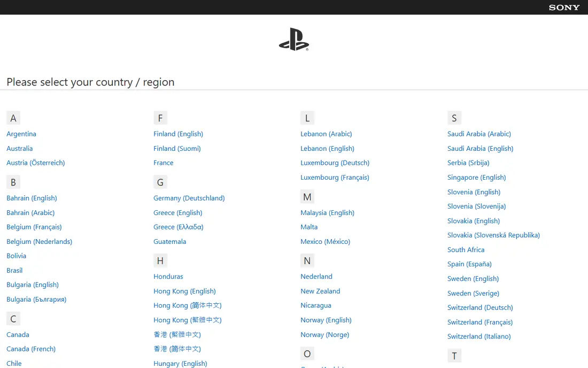Image resolution: width=588 pixels, height=368 pixels.
Task: Choose Belgium (Français)
Action: (34, 227)
